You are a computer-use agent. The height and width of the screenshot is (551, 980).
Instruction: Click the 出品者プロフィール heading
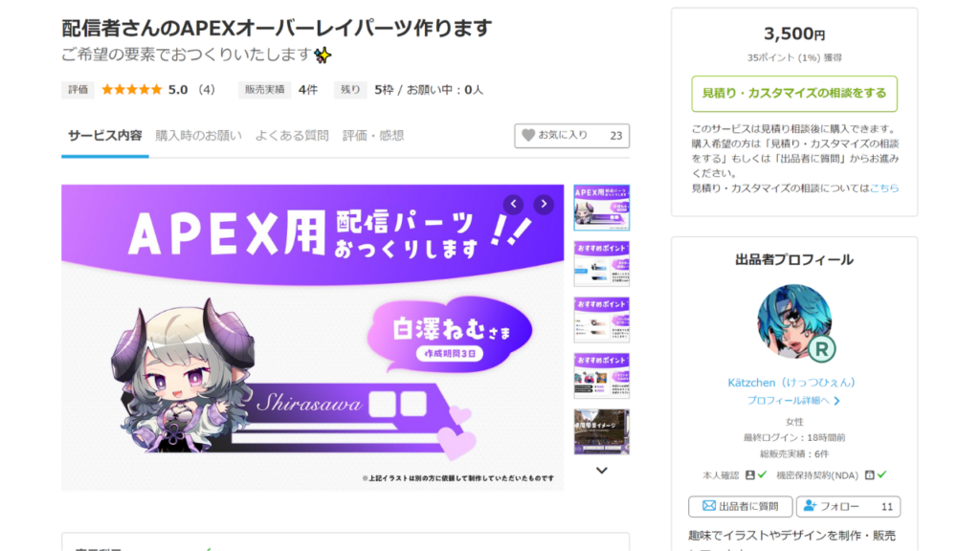tap(793, 260)
